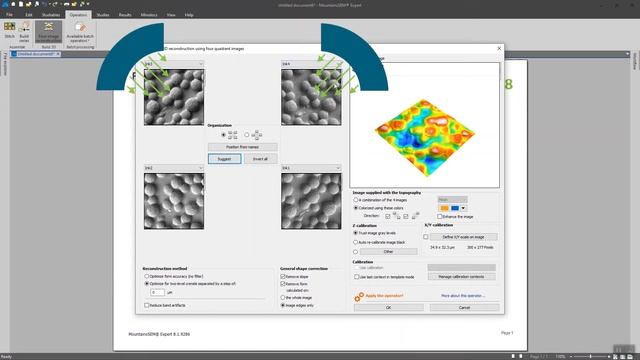The image size is (640, 360).
Task: Select 'the whole image' radio option
Action: pos(282,298)
